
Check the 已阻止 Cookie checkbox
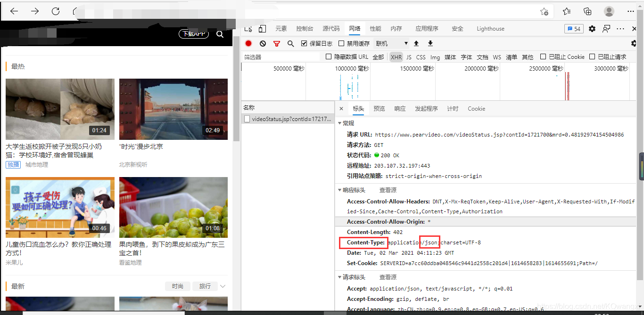click(543, 57)
